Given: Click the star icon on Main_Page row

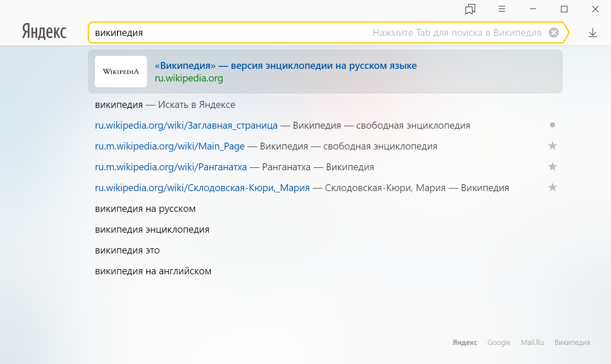Looking at the screenshot, I should pyautogui.click(x=552, y=146).
